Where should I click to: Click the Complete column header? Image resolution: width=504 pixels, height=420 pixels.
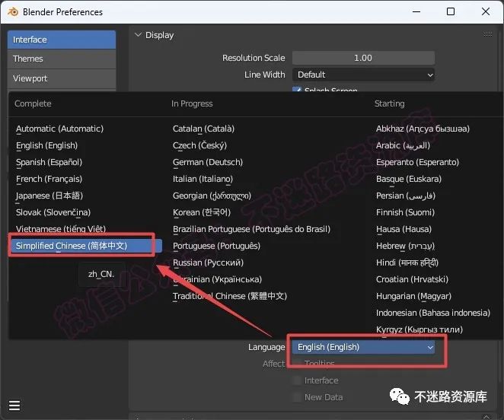33,103
